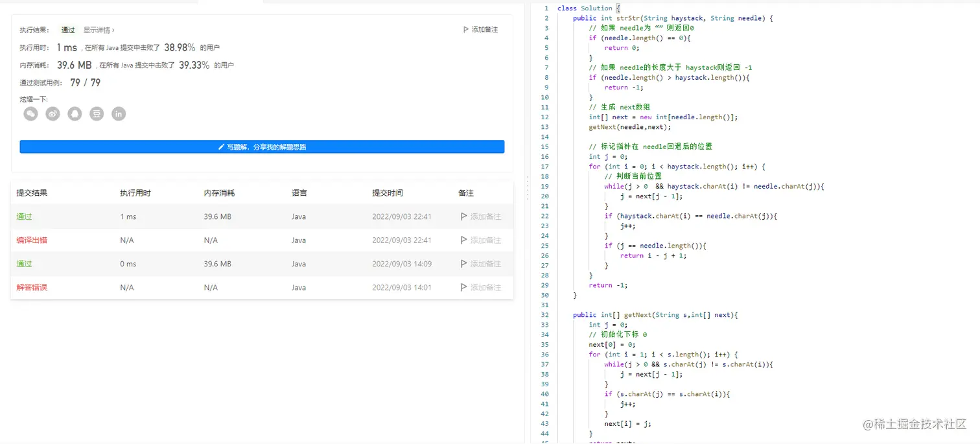
Task: Click the blue 写题解，分享我的解题思路 button
Action: coord(262,147)
